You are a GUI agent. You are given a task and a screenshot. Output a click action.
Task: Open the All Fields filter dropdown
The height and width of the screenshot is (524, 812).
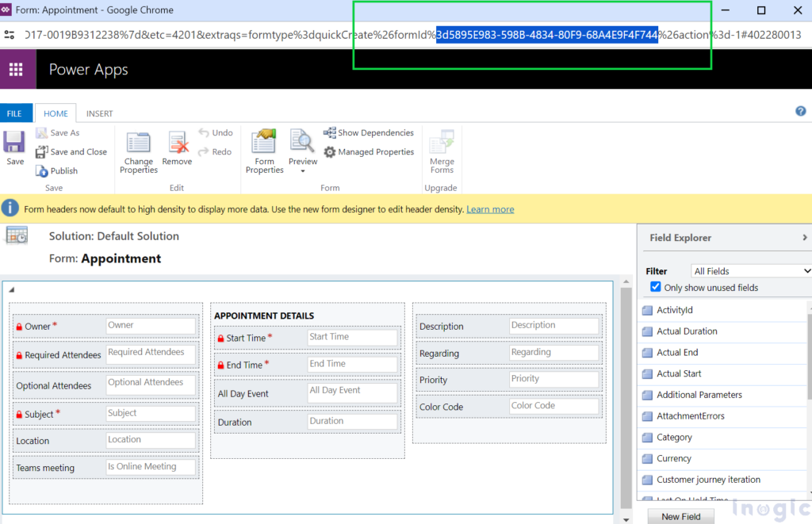(751, 270)
